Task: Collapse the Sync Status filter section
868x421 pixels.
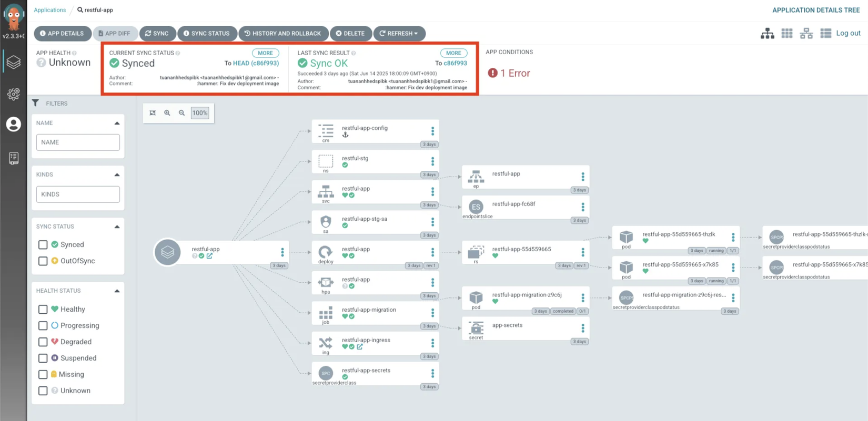Action: pos(117,227)
